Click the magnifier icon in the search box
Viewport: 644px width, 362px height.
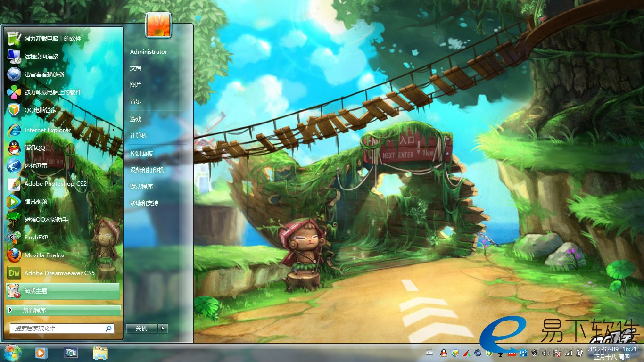click(x=108, y=329)
